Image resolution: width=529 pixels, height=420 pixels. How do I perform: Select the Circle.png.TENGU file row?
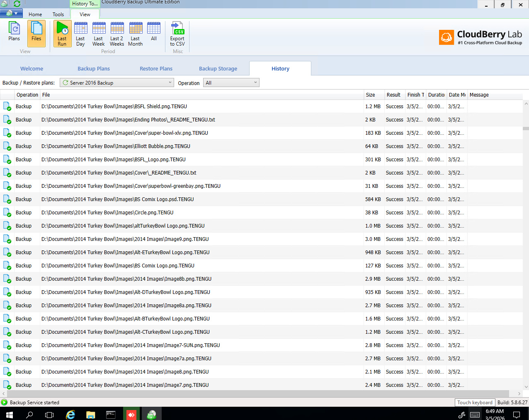(261, 213)
